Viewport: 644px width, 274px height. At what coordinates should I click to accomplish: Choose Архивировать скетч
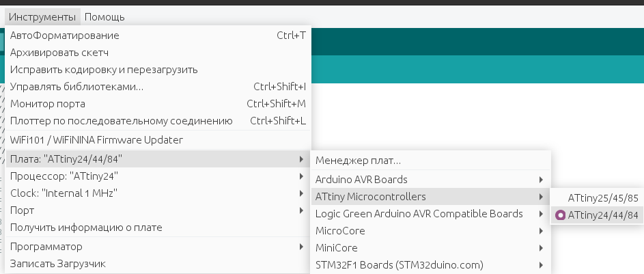[x=59, y=53]
